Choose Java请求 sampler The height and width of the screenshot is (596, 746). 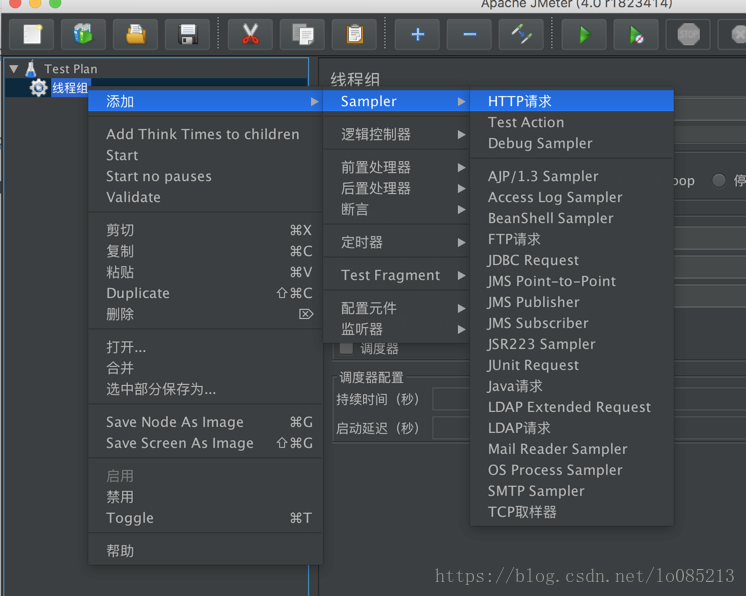click(x=572, y=386)
